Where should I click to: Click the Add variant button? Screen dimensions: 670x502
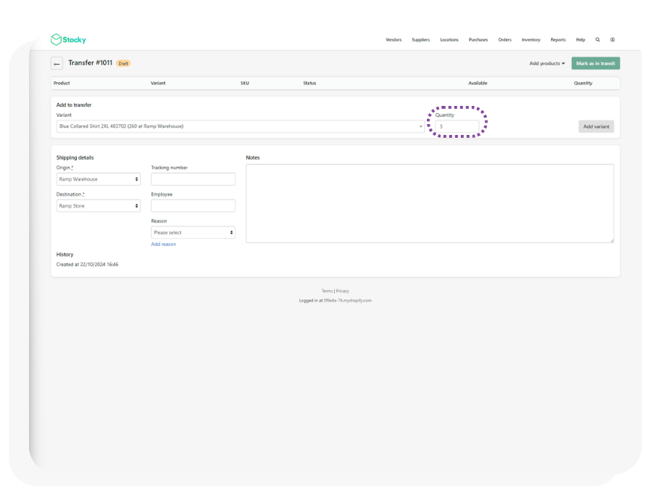596,127
